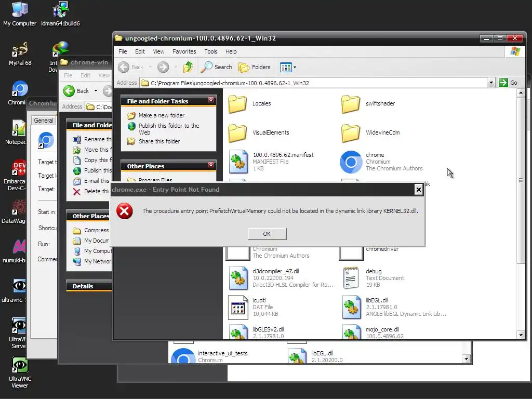Select the mojo_core.dll file
This screenshot has height=399, width=532.
373,332
